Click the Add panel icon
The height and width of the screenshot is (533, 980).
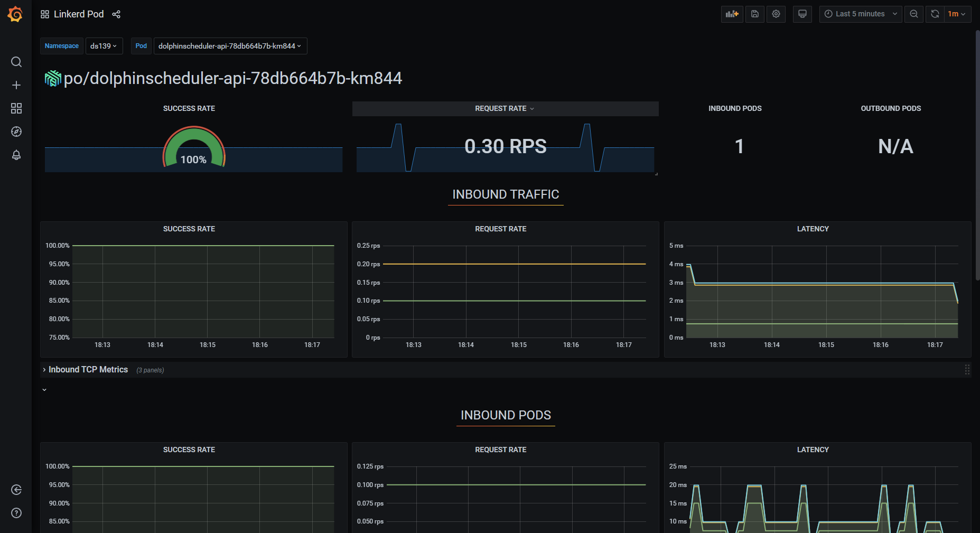732,14
